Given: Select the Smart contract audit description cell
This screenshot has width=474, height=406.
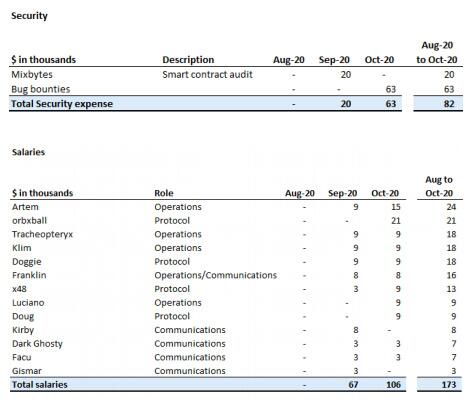Looking at the screenshot, I should point(207,74).
